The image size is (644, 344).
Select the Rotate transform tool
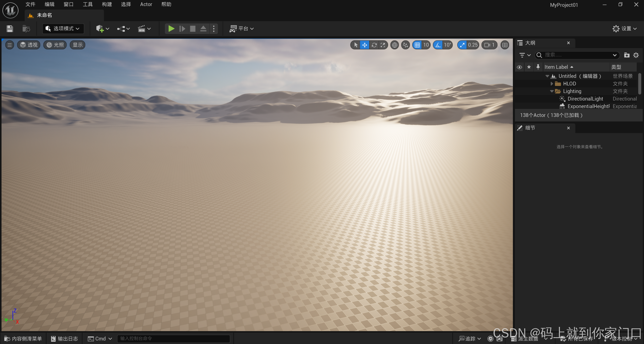(374, 45)
